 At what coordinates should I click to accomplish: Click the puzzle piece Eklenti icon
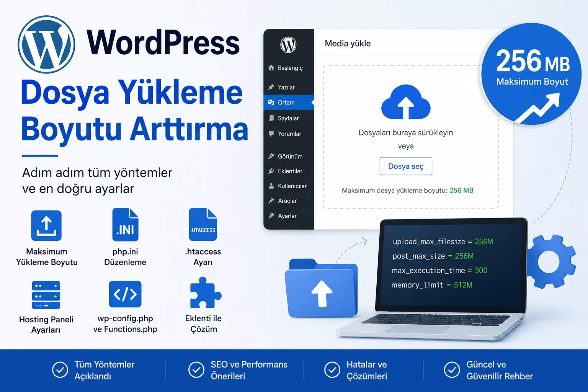pos(206,293)
